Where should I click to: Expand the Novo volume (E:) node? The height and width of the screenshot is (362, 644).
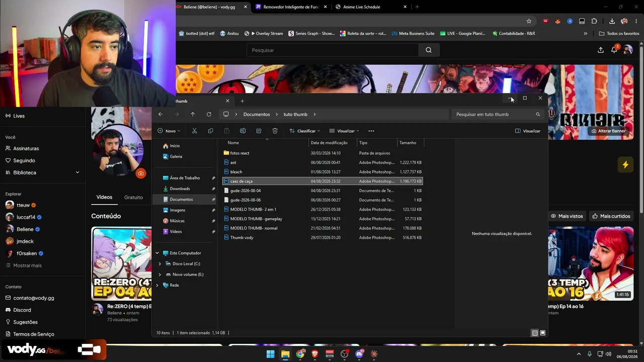click(160, 275)
